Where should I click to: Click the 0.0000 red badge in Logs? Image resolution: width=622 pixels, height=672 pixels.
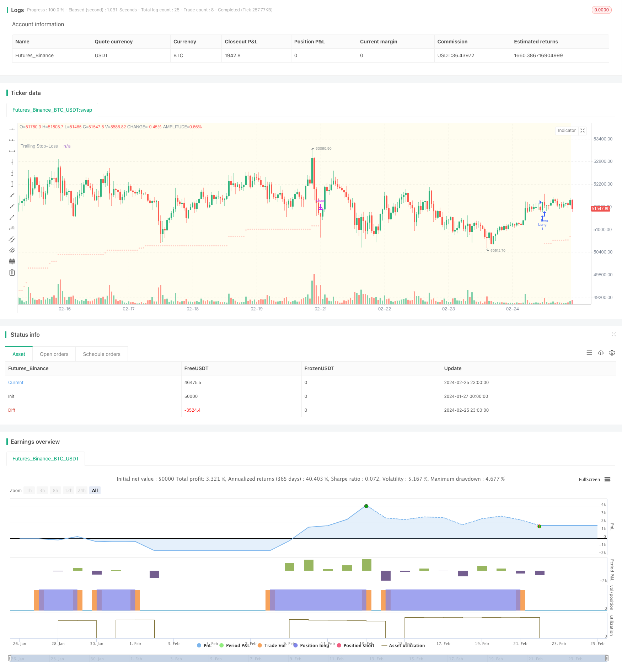[601, 10]
